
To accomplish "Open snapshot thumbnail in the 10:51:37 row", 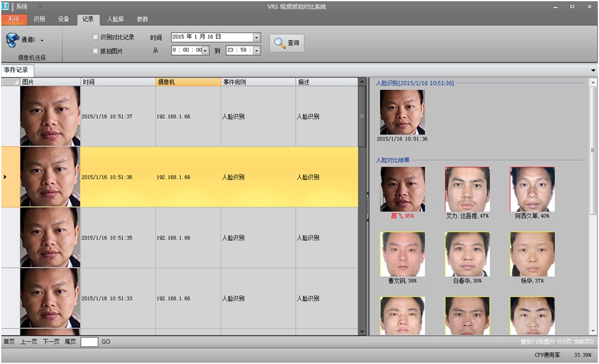I will (50, 116).
